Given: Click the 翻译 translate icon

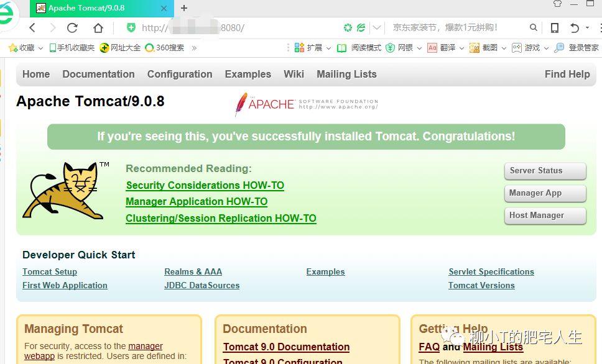Looking at the screenshot, I should (432, 48).
